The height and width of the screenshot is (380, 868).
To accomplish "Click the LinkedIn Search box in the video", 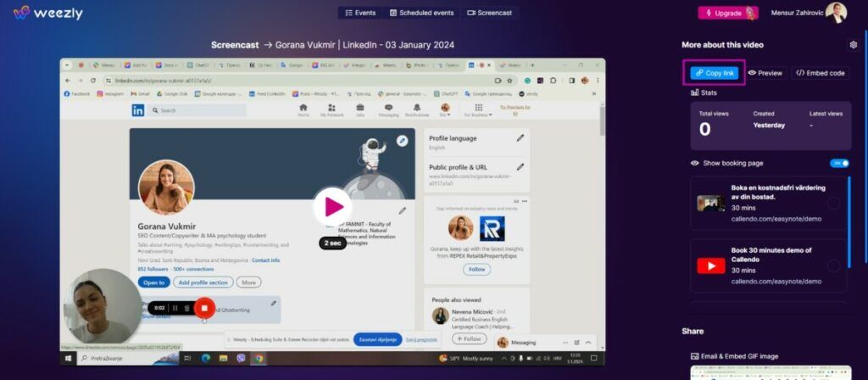I will click(x=197, y=110).
